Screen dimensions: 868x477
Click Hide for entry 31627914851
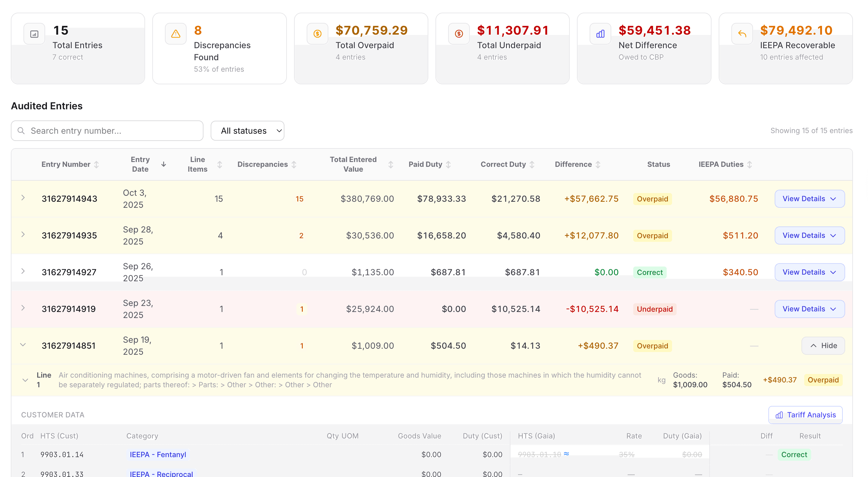[x=823, y=345]
